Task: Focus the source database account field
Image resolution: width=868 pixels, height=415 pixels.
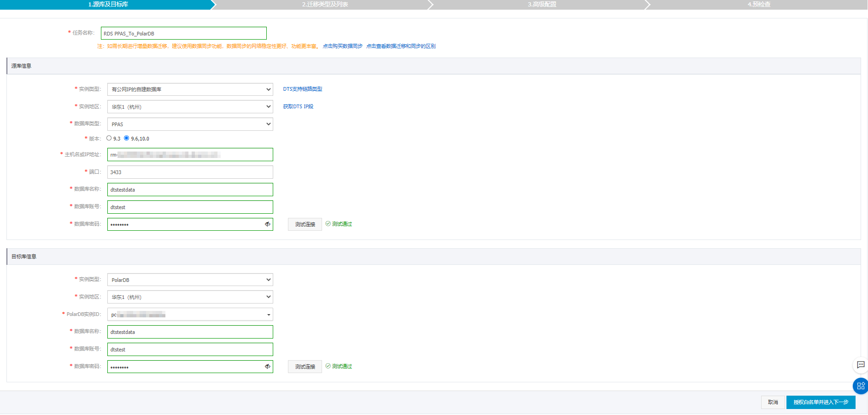Action: [x=190, y=207]
